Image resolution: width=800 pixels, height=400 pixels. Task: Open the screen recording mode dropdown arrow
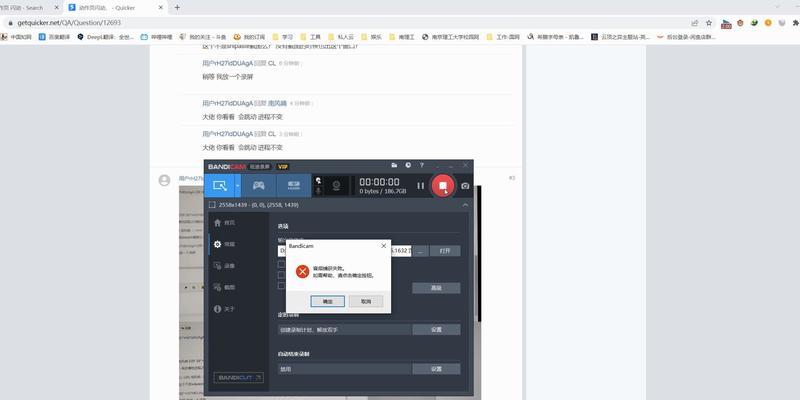238,186
